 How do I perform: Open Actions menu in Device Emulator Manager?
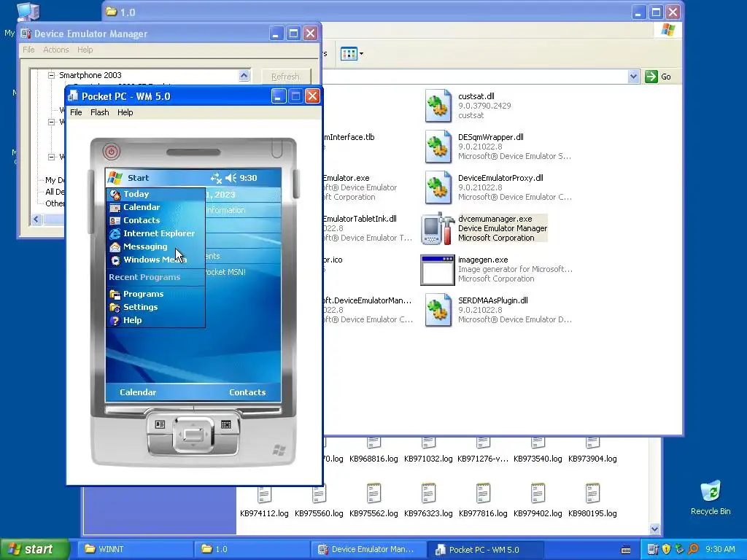(x=56, y=50)
